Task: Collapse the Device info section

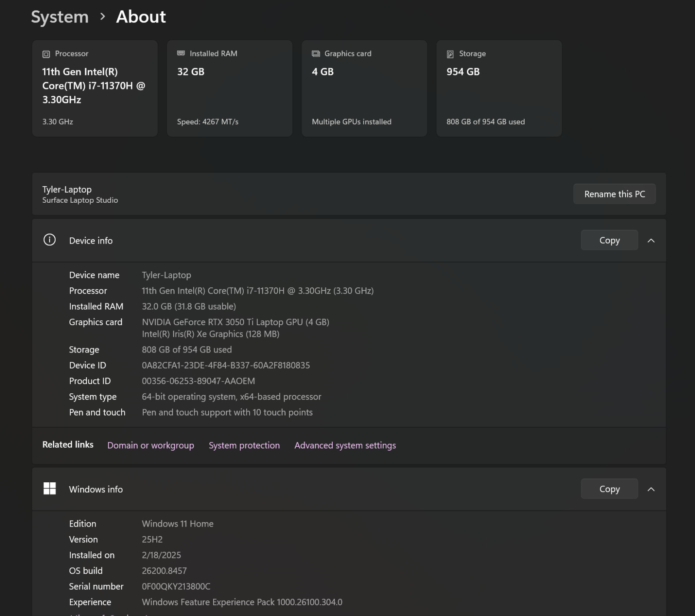Action: point(651,240)
